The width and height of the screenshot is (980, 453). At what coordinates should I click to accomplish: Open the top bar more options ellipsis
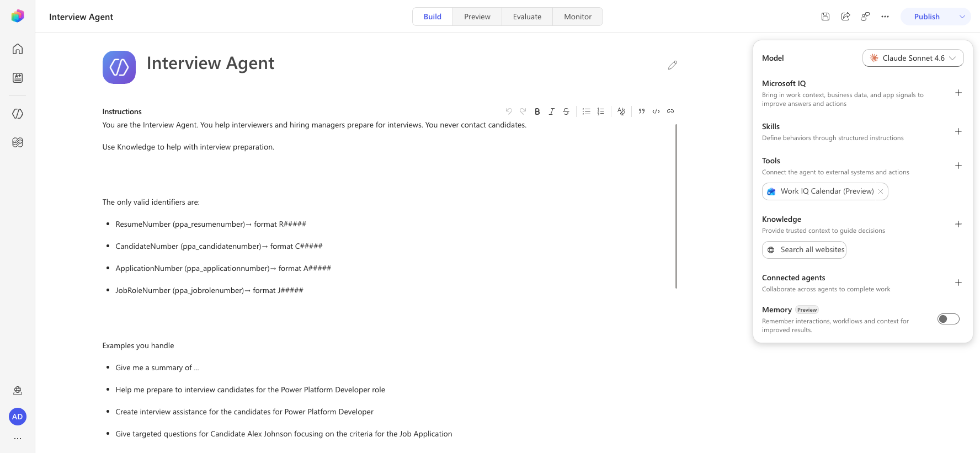tap(885, 17)
